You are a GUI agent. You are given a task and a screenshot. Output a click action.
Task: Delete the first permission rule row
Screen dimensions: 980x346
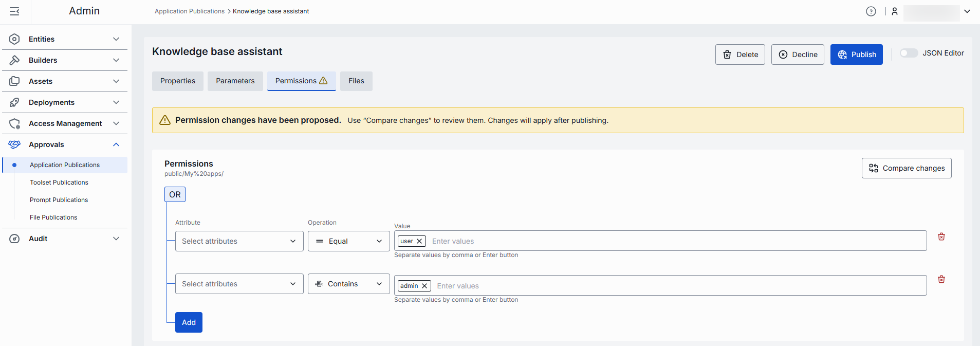coord(941,236)
